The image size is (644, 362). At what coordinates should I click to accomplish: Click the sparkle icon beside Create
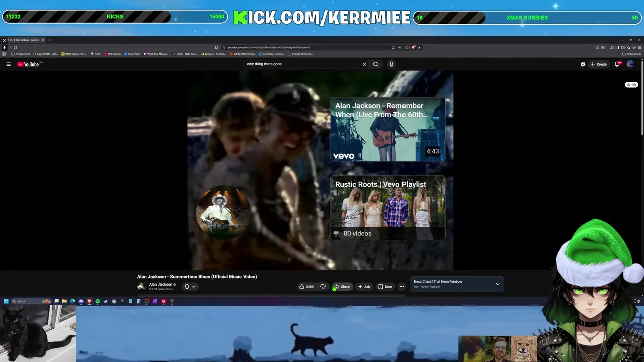click(583, 64)
